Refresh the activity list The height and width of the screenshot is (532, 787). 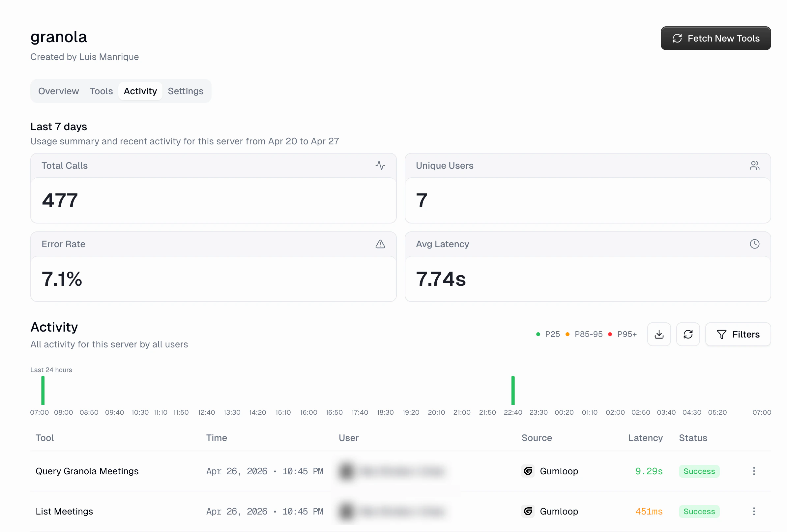(688, 334)
